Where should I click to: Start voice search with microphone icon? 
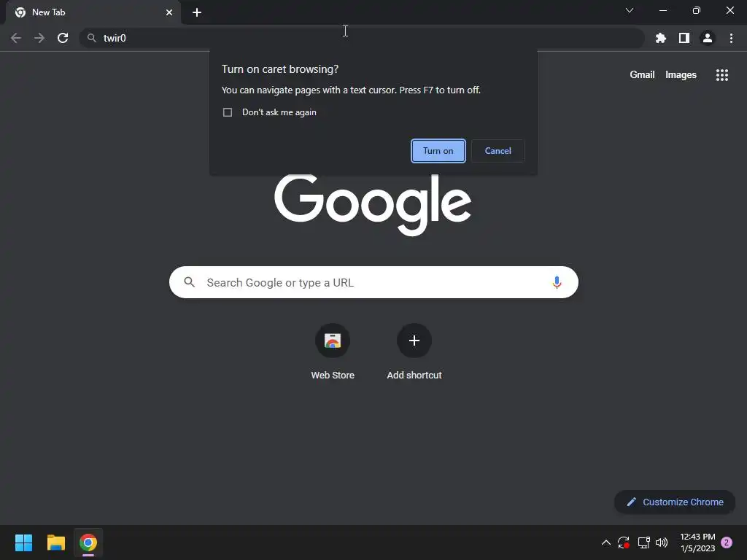tap(557, 282)
